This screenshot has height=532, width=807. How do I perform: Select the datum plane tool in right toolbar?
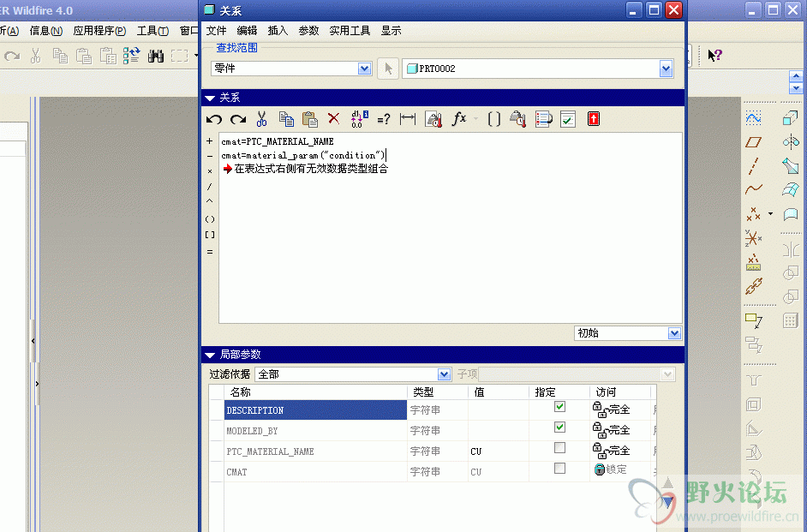click(753, 142)
